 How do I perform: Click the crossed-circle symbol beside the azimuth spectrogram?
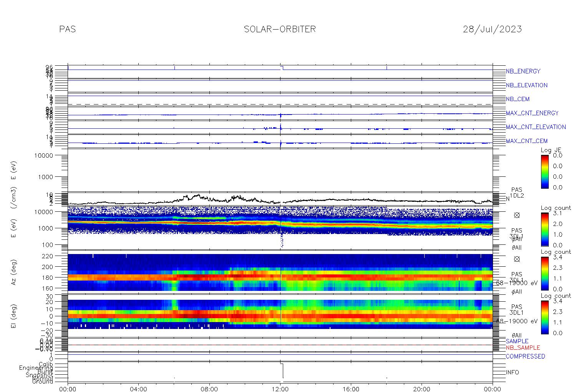pos(517,259)
